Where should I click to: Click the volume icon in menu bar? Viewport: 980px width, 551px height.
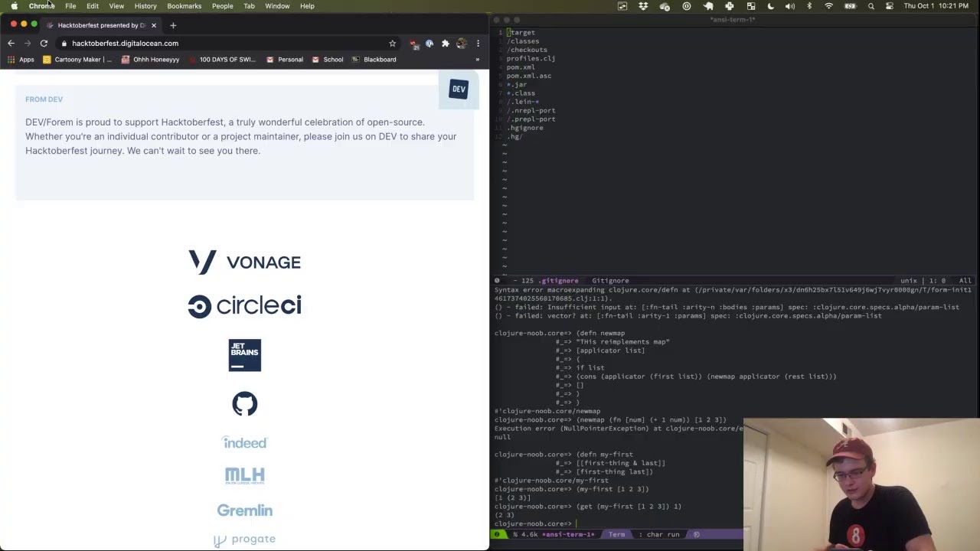click(x=790, y=6)
